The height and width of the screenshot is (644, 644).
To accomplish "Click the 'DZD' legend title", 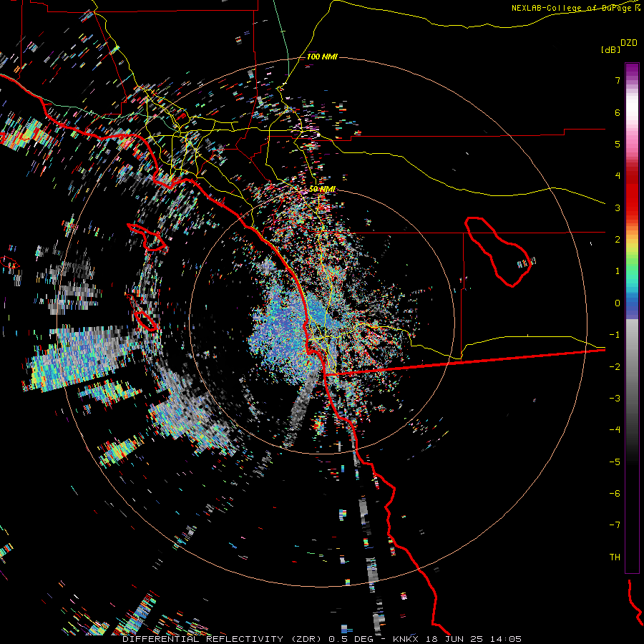I will coord(629,43).
